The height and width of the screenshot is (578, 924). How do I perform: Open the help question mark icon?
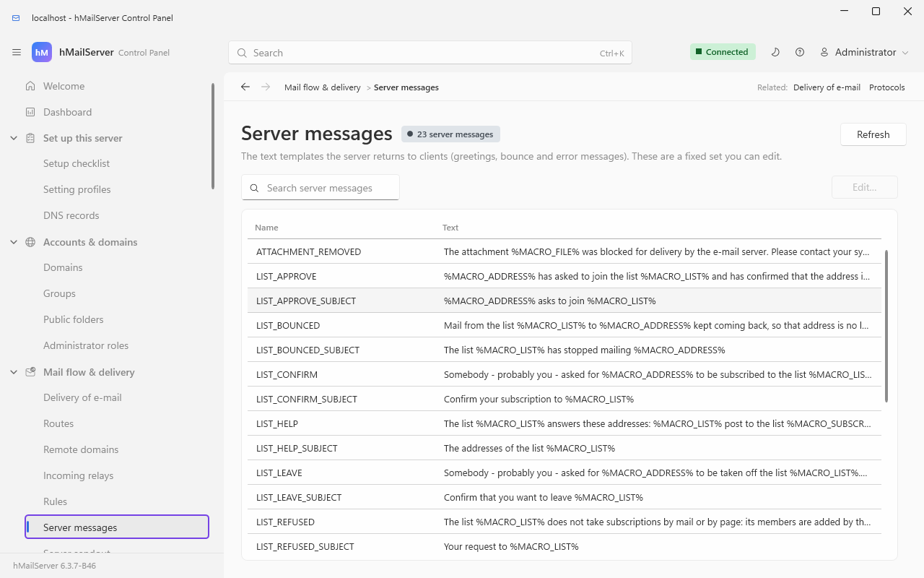800,52
